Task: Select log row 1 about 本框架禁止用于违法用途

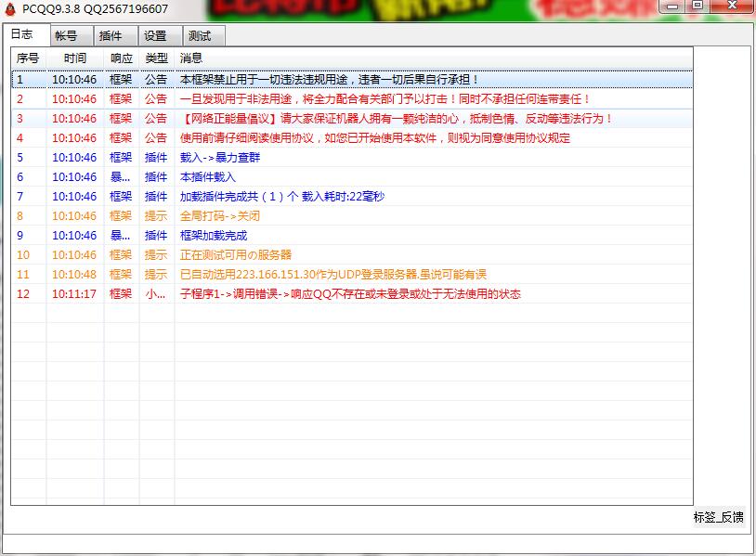Action: [329, 80]
